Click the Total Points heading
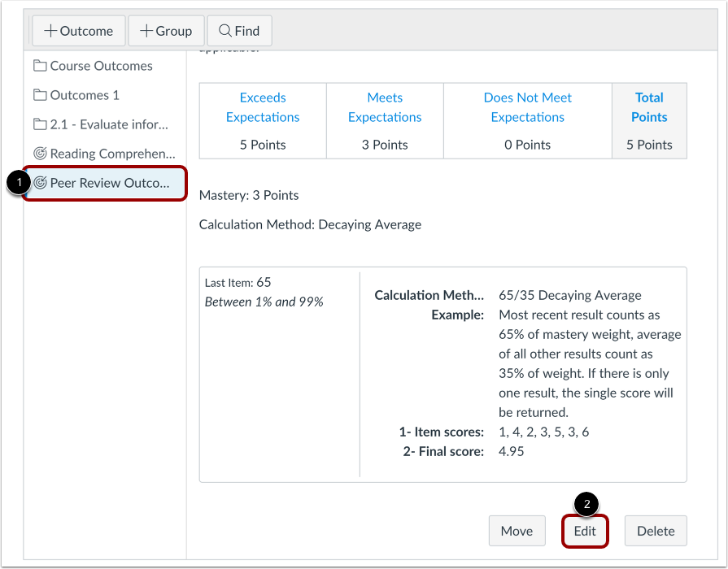Screen dimensions: 728x569 click(649, 107)
